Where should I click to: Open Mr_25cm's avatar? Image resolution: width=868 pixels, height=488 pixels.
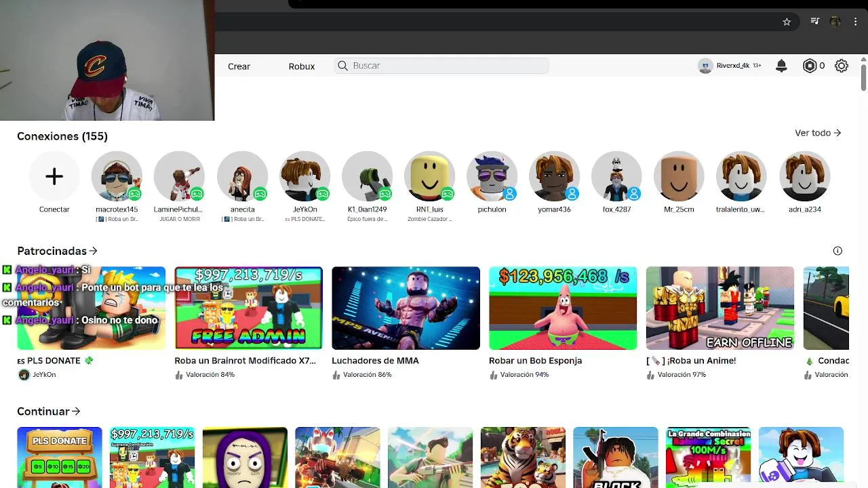click(679, 176)
